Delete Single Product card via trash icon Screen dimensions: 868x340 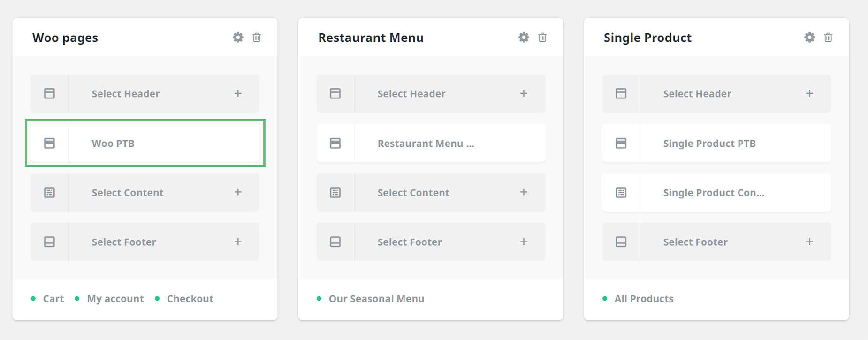[x=828, y=38]
